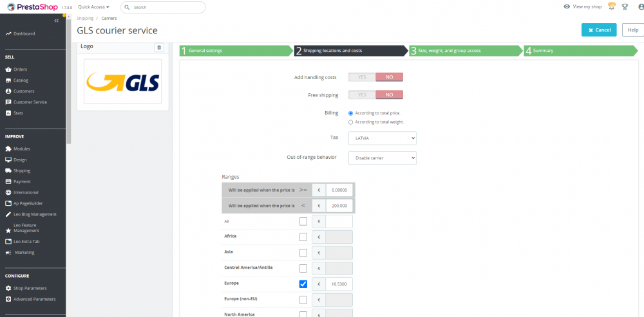Check the Asia zone checkbox
The image size is (644, 317).
tap(303, 253)
